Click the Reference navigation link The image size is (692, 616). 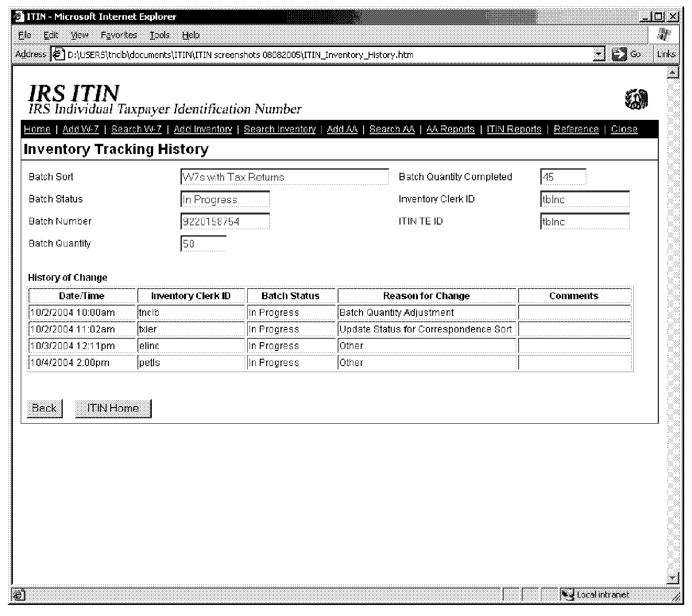coord(576,129)
